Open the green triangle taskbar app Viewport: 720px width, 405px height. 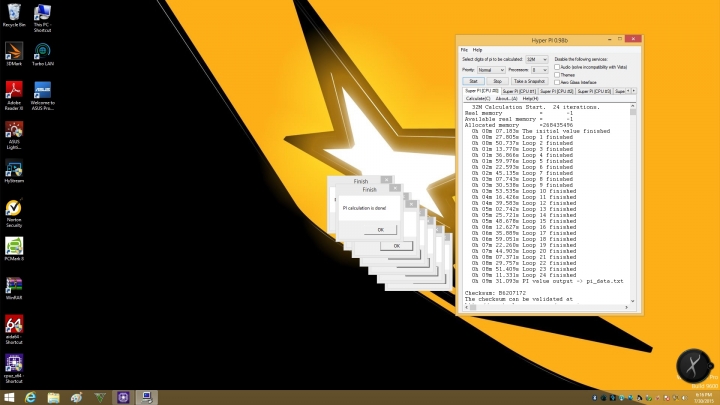[x=100, y=397]
